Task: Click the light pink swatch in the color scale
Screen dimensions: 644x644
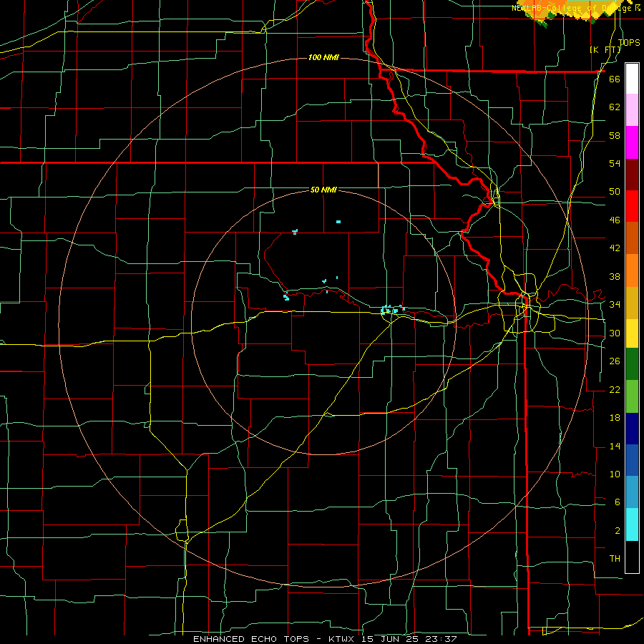Action: point(632,110)
